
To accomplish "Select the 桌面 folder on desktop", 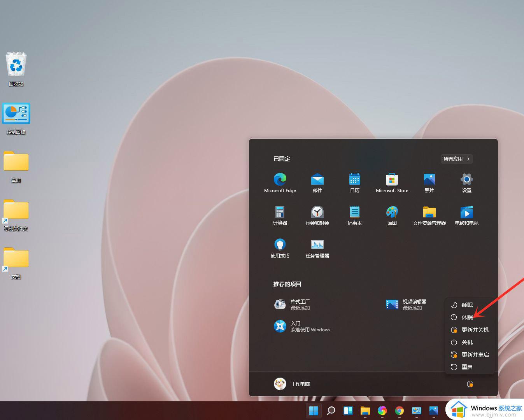I will pyautogui.click(x=16, y=167).
